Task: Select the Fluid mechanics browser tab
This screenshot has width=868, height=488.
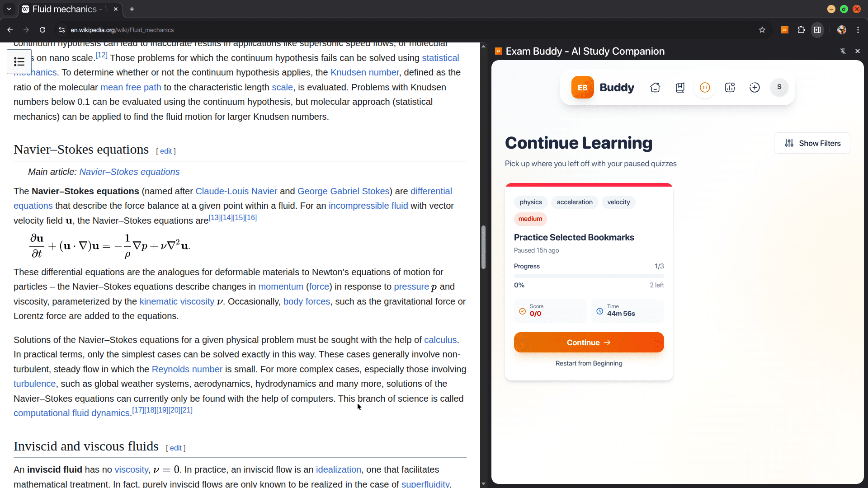Action: [x=65, y=9]
